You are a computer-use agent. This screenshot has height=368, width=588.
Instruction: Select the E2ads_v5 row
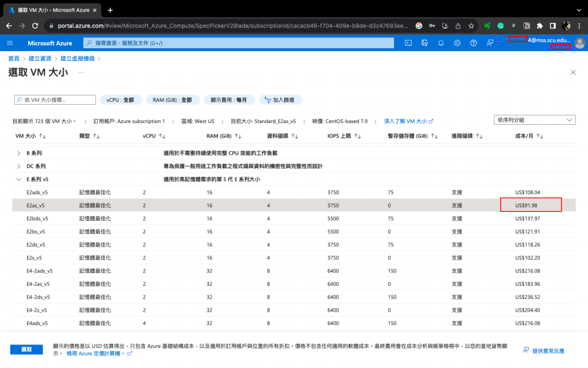point(293,192)
